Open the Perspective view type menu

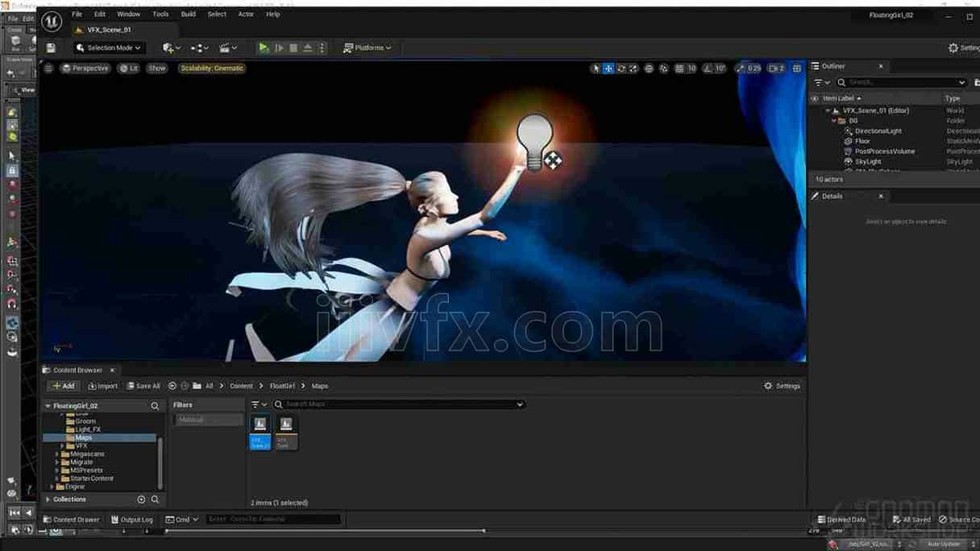(85, 68)
